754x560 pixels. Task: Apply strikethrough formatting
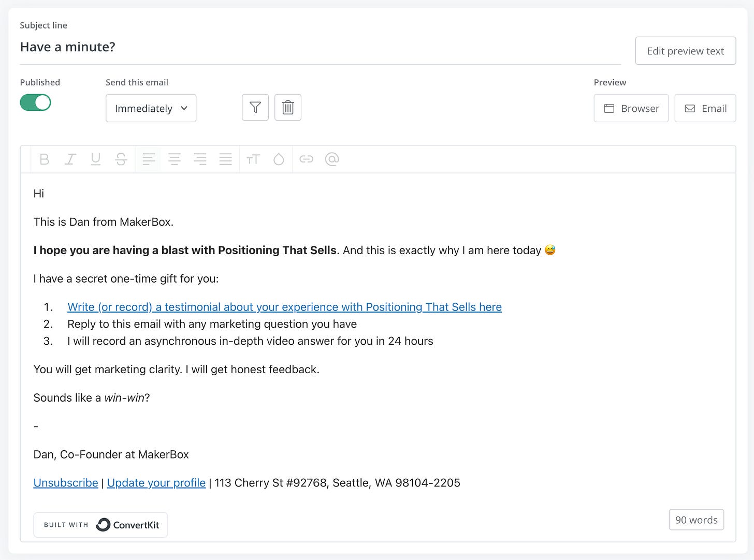(121, 159)
